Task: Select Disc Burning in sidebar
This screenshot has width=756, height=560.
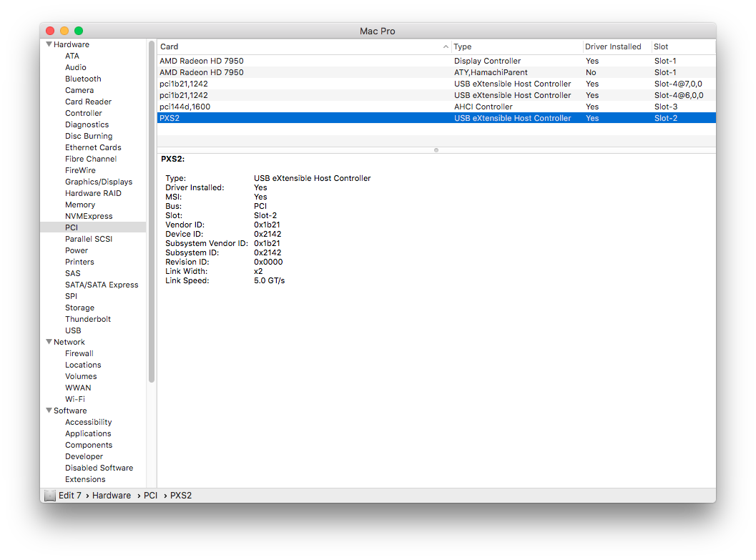Action: 89,136
